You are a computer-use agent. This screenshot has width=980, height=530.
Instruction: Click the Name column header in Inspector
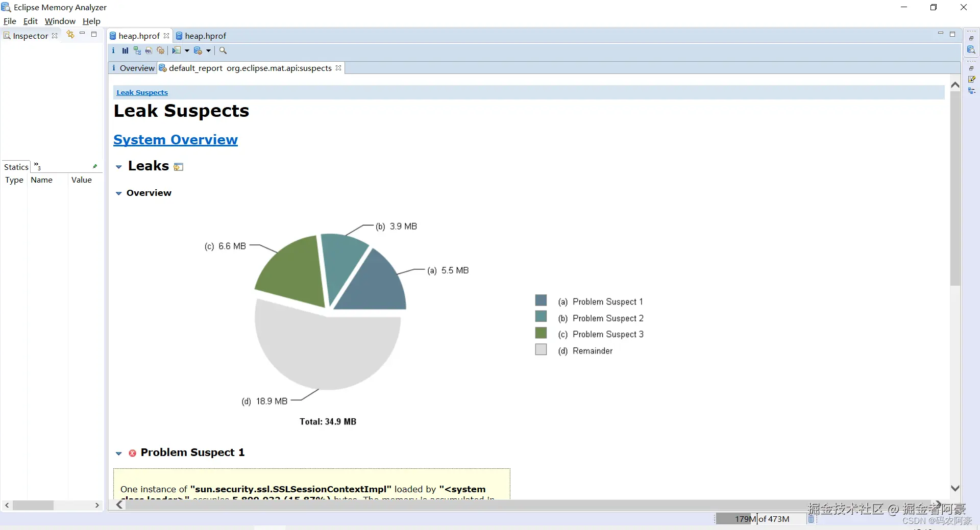point(42,180)
